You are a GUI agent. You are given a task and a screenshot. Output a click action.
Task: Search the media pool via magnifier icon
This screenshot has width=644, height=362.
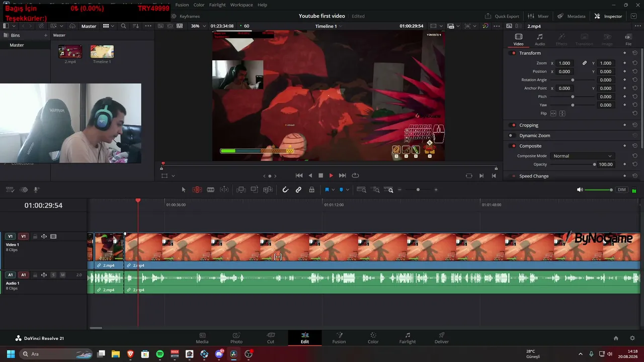[x=123, y=26]
